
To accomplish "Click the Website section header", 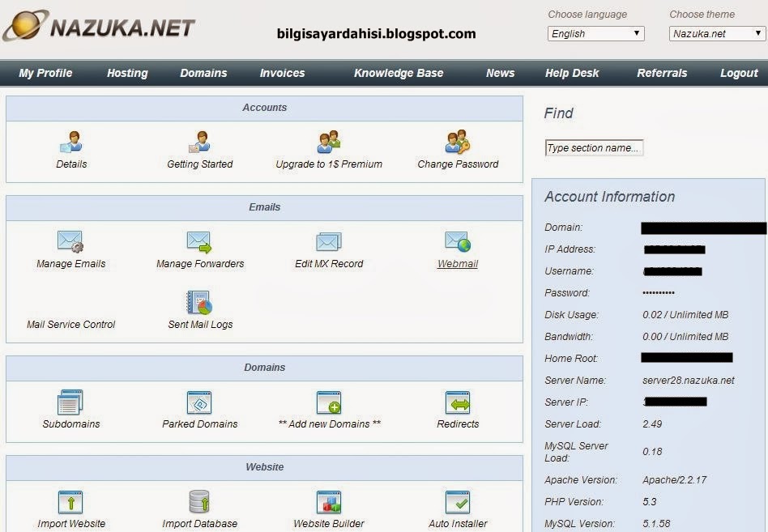I will pyautogui.click(x=264, y=467).
